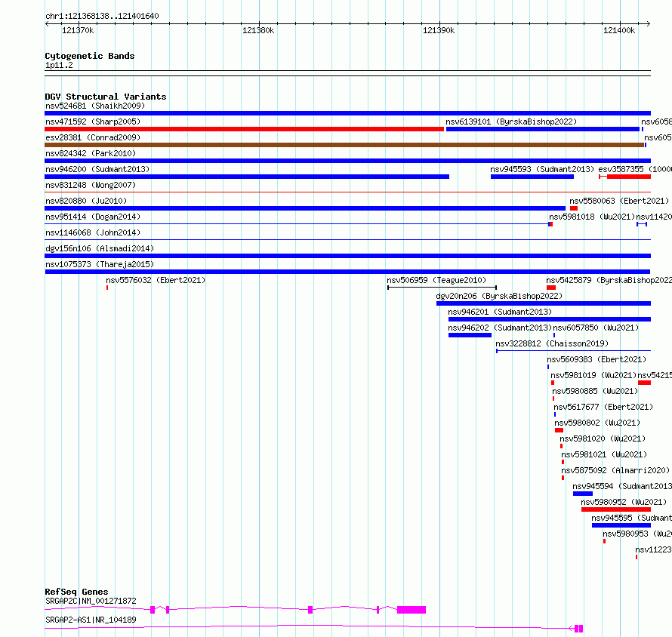Click nsv5425879 (ByrskaBishop2022) label
Image resolution: width=672 pixels, height=637 pixels.
(609, 280)
